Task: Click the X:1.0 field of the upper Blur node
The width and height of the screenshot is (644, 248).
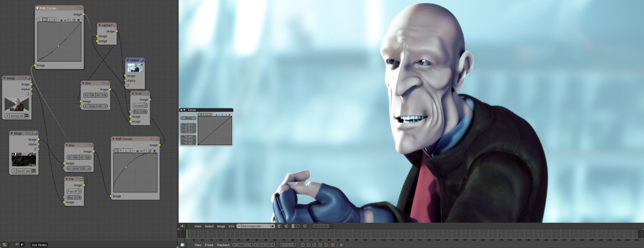Action: (90, 95)
